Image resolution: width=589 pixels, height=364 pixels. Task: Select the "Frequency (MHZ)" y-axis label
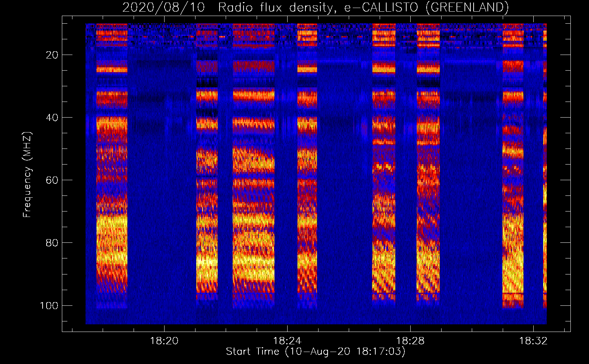point(28,175)
